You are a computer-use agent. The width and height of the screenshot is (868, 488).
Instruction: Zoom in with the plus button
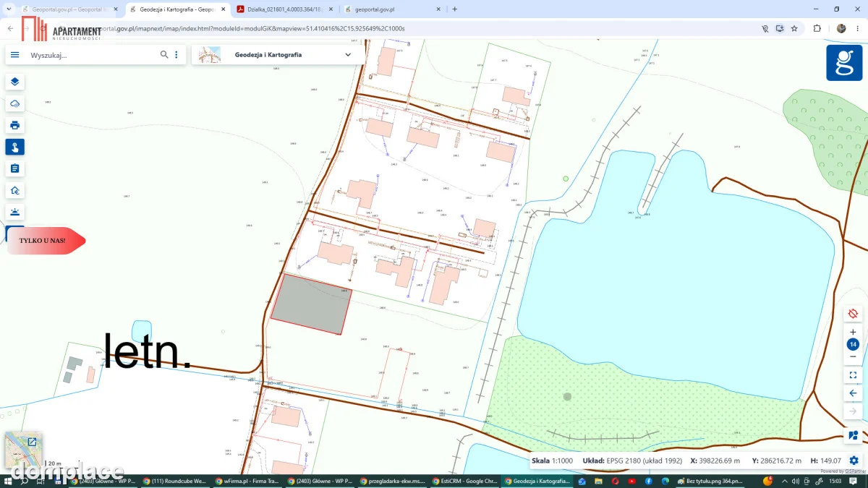[x=853, y=332]
